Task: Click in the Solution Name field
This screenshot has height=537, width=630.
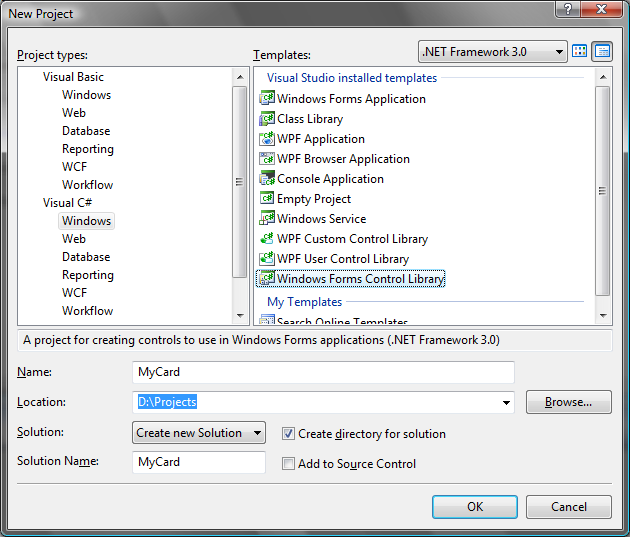Action: pos(199,462)
